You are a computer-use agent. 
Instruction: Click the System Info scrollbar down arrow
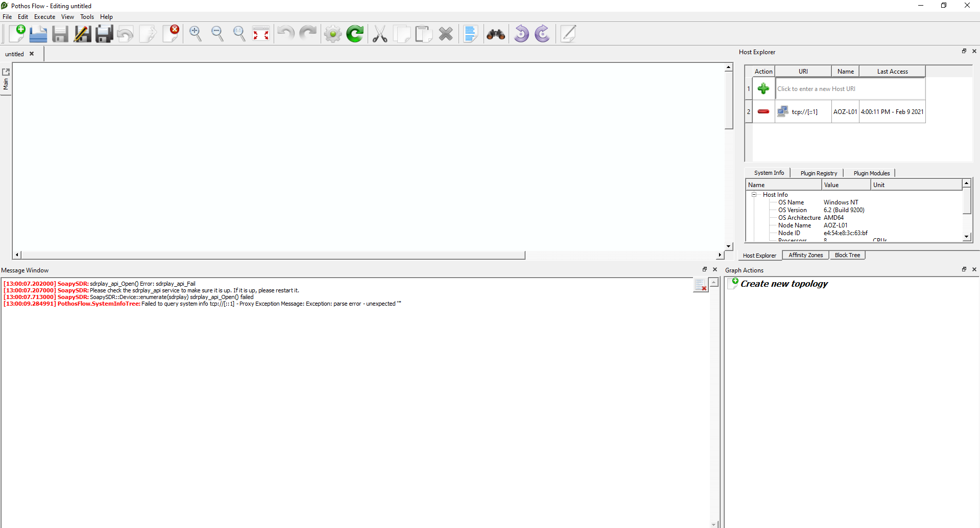coord(966,237)
